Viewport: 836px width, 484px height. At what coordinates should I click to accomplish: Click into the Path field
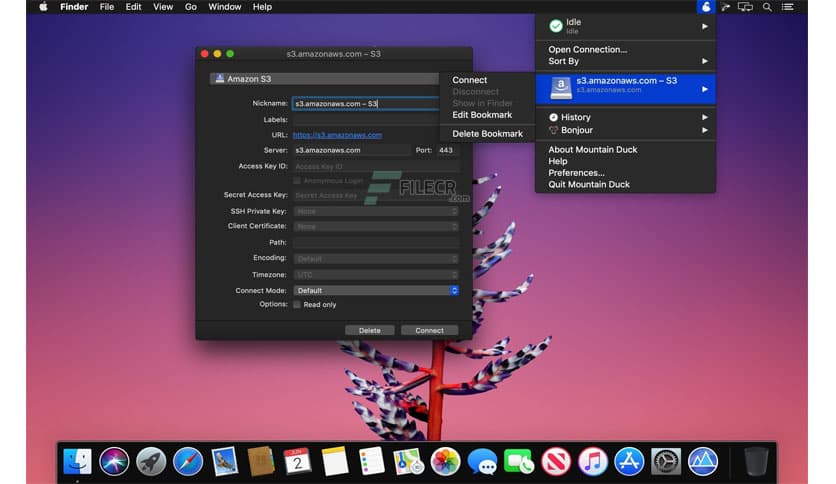[376, 243]
